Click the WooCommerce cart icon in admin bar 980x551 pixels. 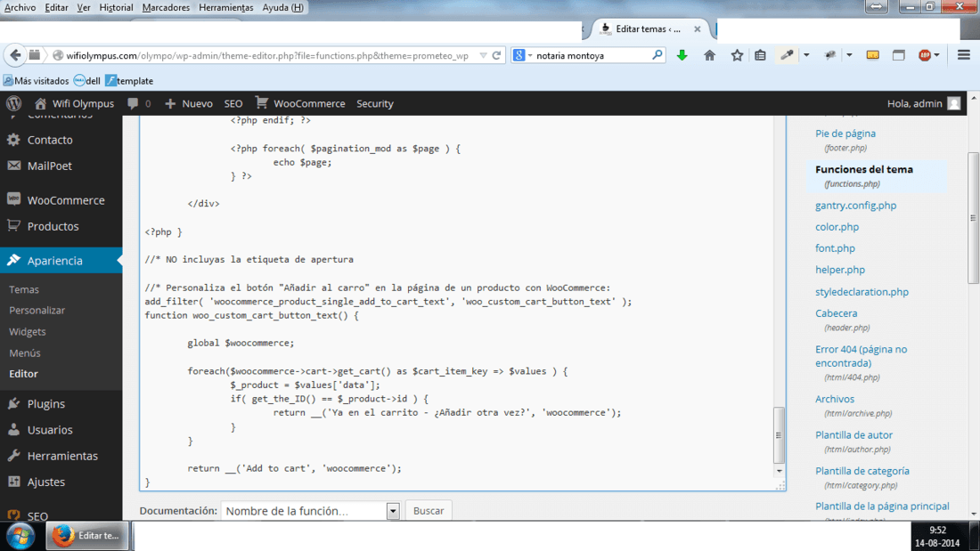point(261,102)
